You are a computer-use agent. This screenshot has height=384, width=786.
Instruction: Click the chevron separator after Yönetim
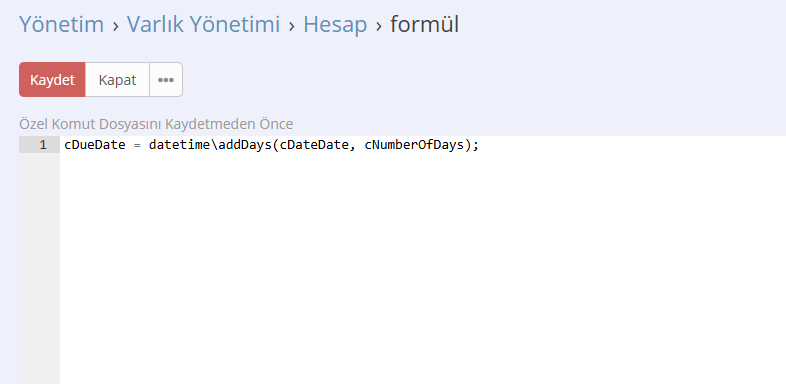point(116,26)
